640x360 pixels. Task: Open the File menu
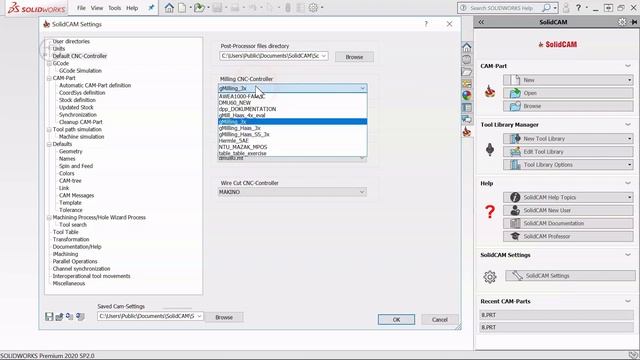(81, 8)
